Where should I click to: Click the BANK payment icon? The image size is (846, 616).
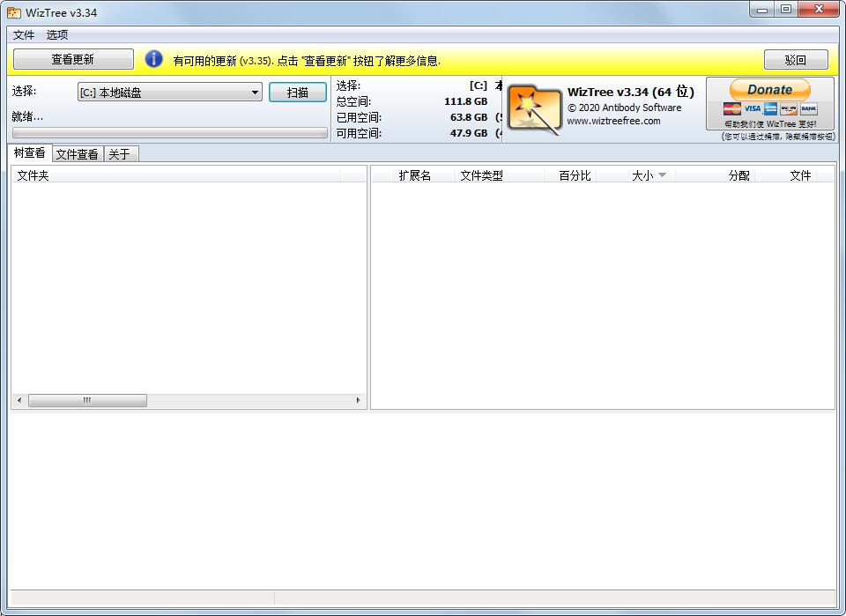pos(808,109)
